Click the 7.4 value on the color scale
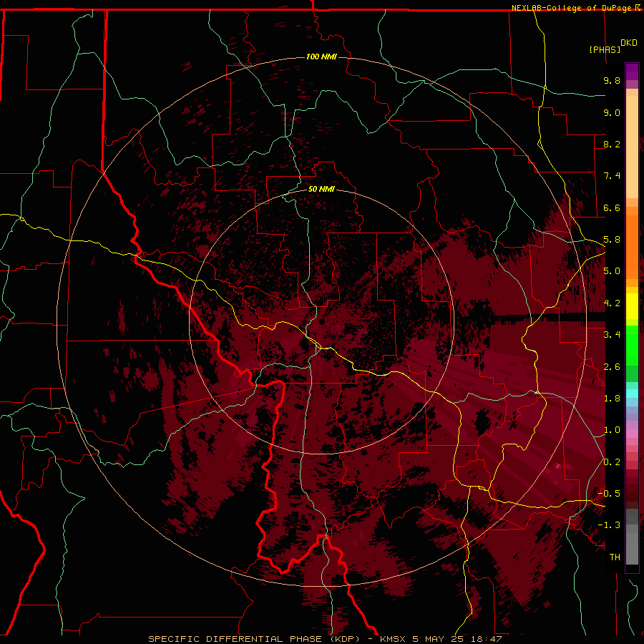The width and height of the screenshot is (644, 644). coord(612,176)
